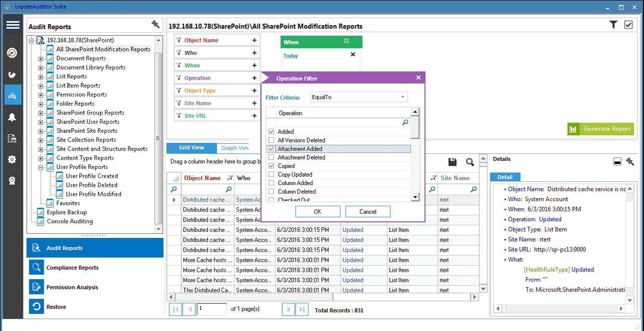This screenshot has height=331, width=644.
Task: Check the Column Deleted checkbox
Action: tap(271, 192)
